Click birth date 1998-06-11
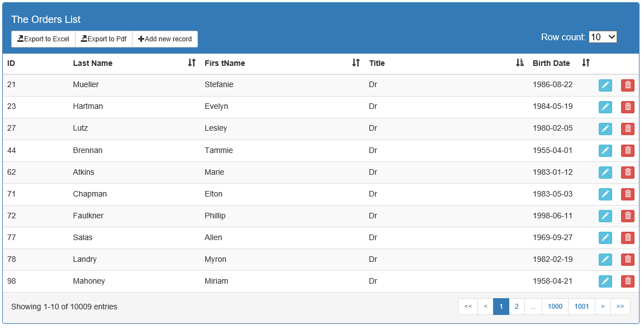Viewport: 644px width, 330px height. pyautogui.click(x=552, y=216)
